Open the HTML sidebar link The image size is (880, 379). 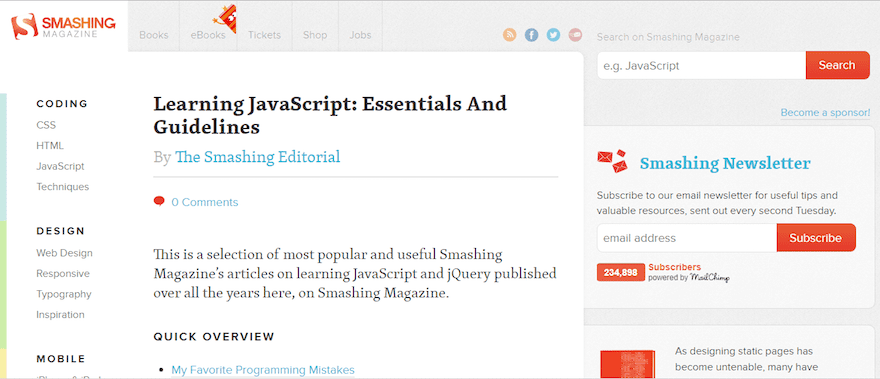pyautogui.click(x=50, y=146)
